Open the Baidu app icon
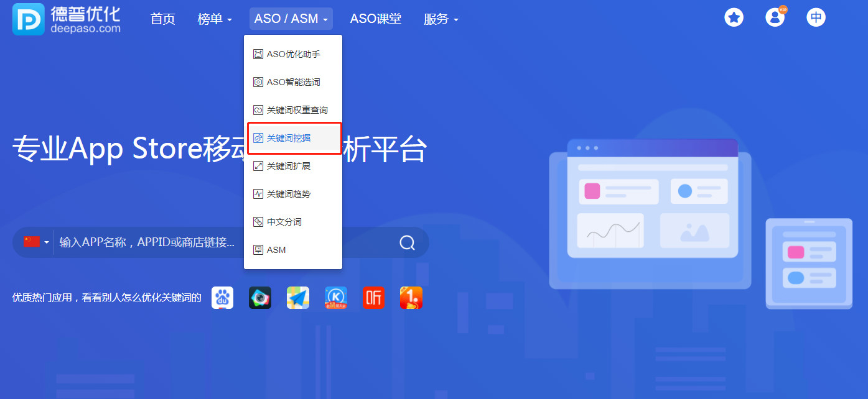The image size is (868, 399). pos(222,298)
